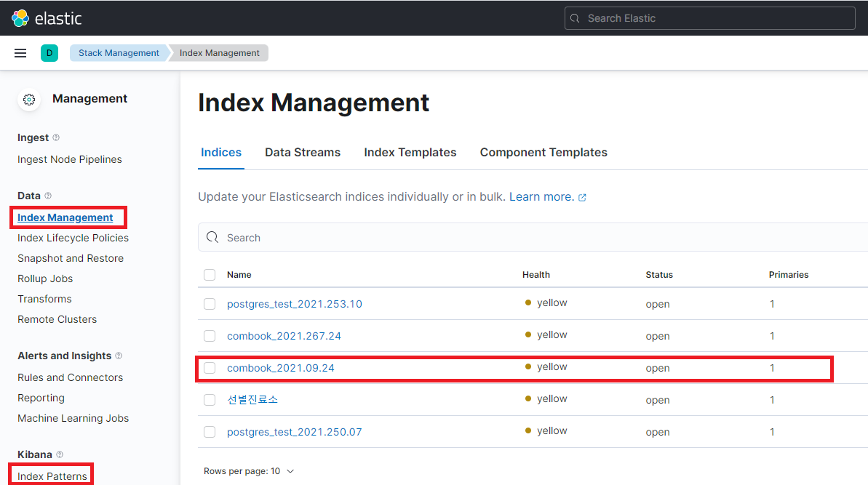The image size is (868, 485).
Task: Switch to the Data Streams tab
Action: (x=303, y=153)
